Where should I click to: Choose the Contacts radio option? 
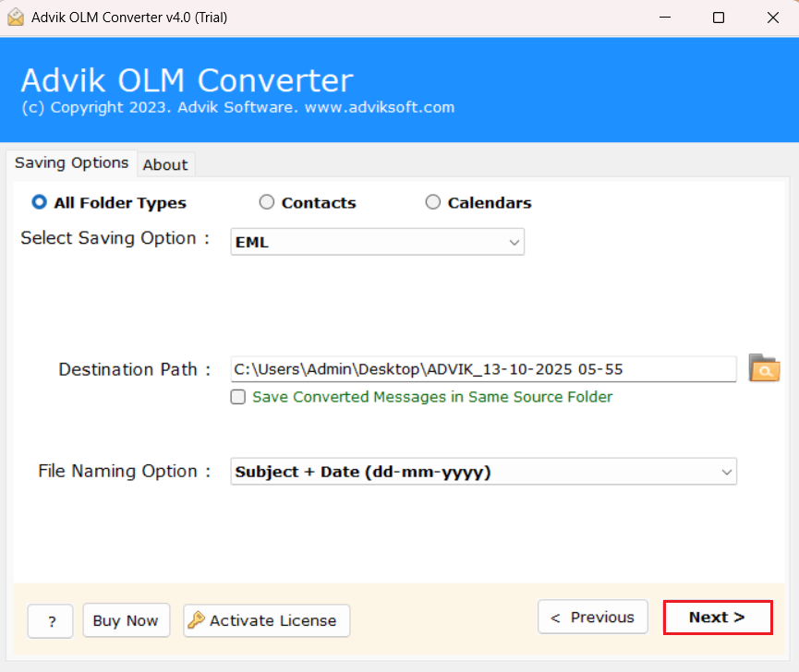point(267,202)
